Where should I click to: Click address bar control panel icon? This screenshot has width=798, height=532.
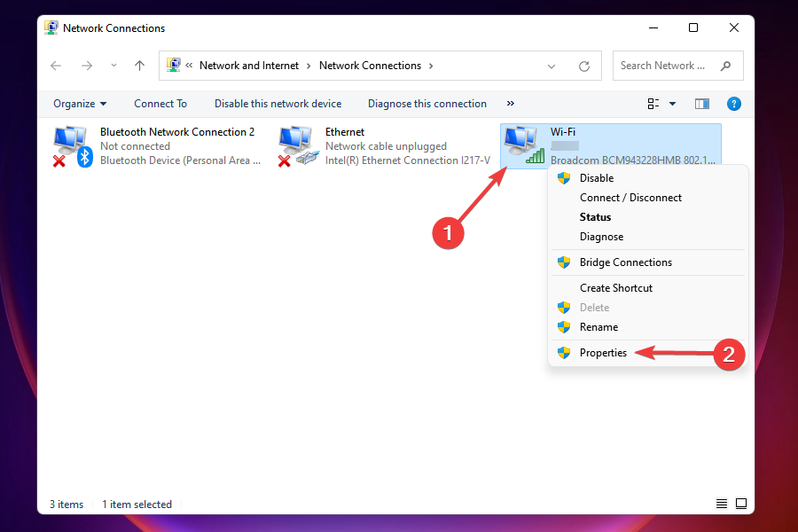tap(174, 65)
